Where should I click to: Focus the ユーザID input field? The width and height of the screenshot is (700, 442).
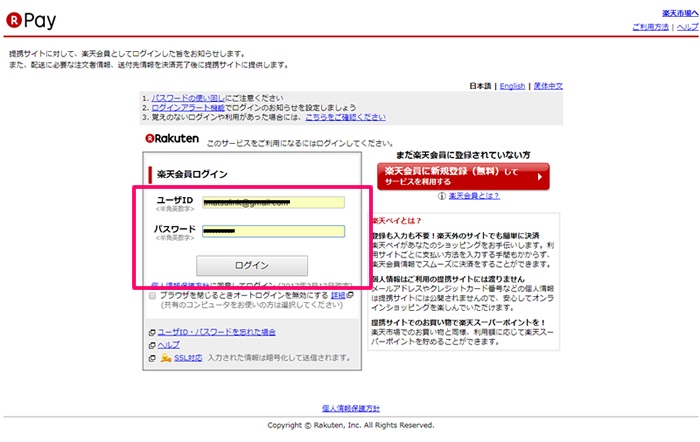point(273,202)
